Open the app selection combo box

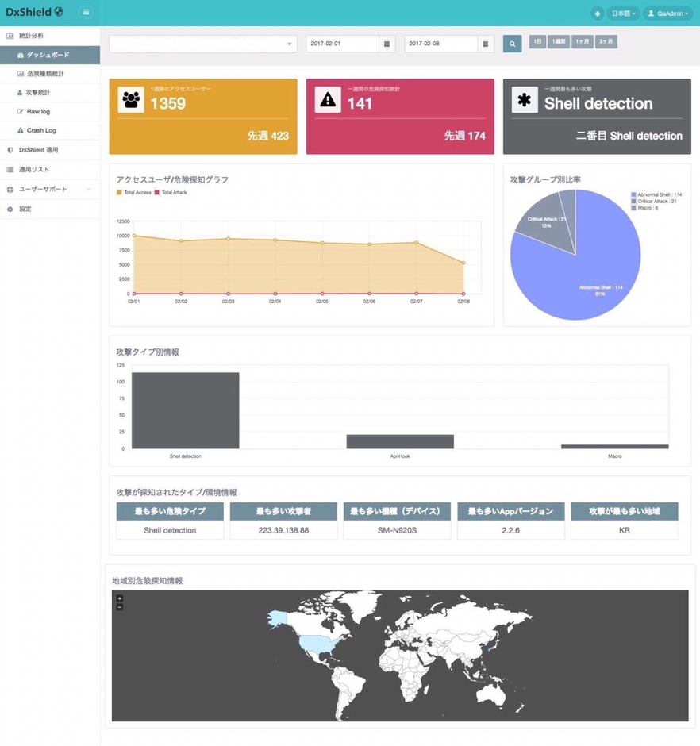(x=202, y=44)
